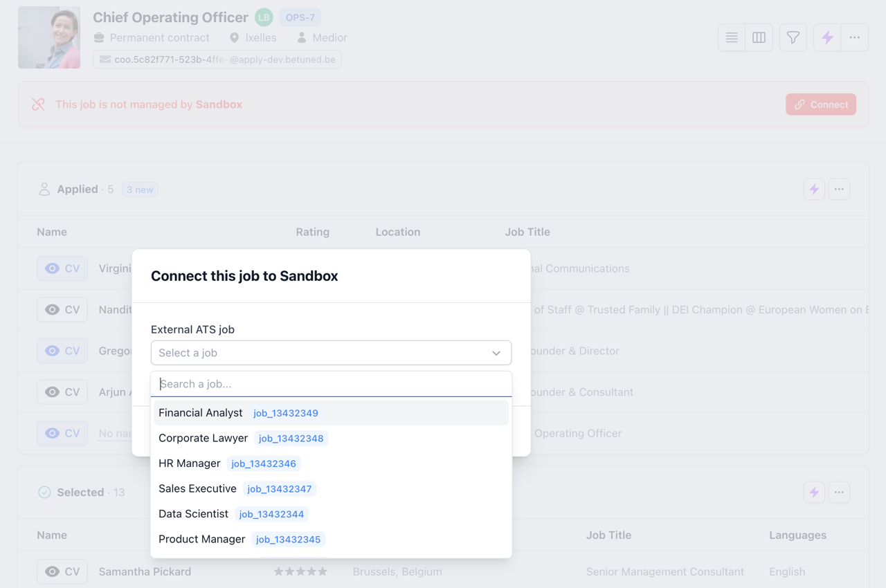
Task: Click lightning bolt icon in Applied section
Action: [x=814, y=189]
